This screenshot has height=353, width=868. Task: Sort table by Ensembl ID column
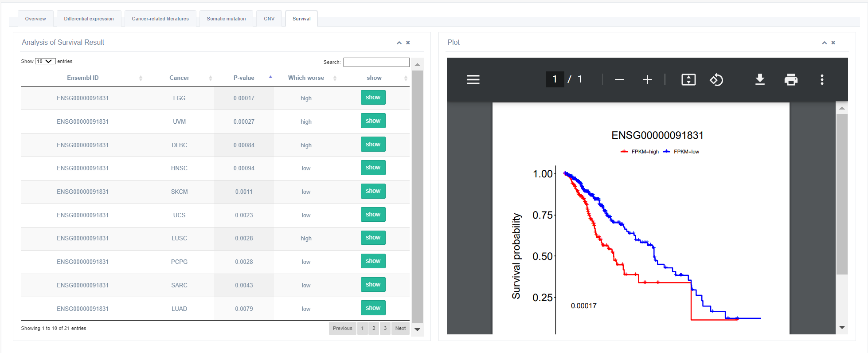[83, 78]
